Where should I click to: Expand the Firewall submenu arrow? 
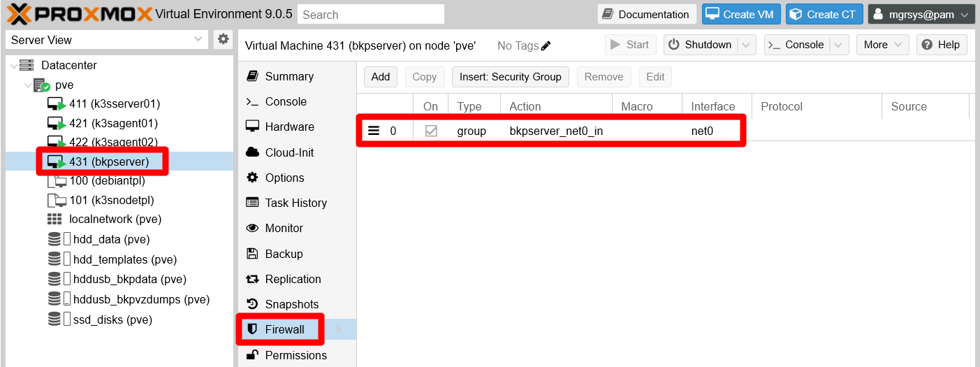(x=339, y=329)
